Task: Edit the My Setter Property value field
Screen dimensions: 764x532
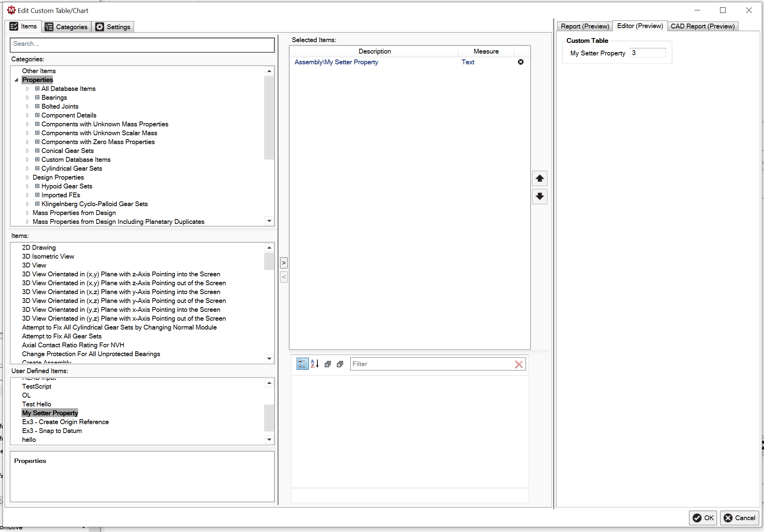Action: 647,53
